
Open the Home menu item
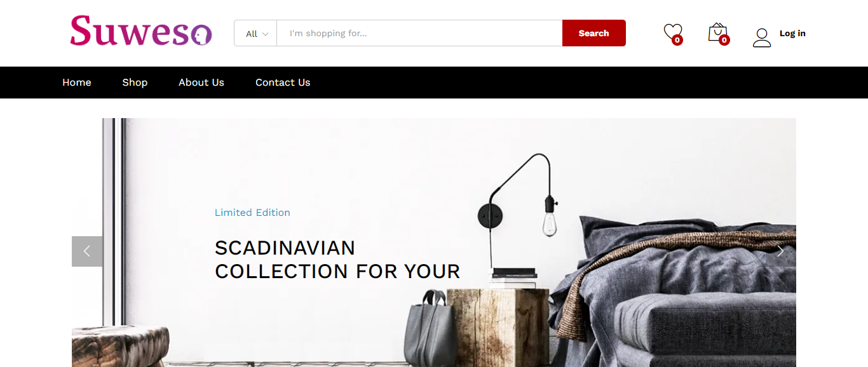click(77, 83)
